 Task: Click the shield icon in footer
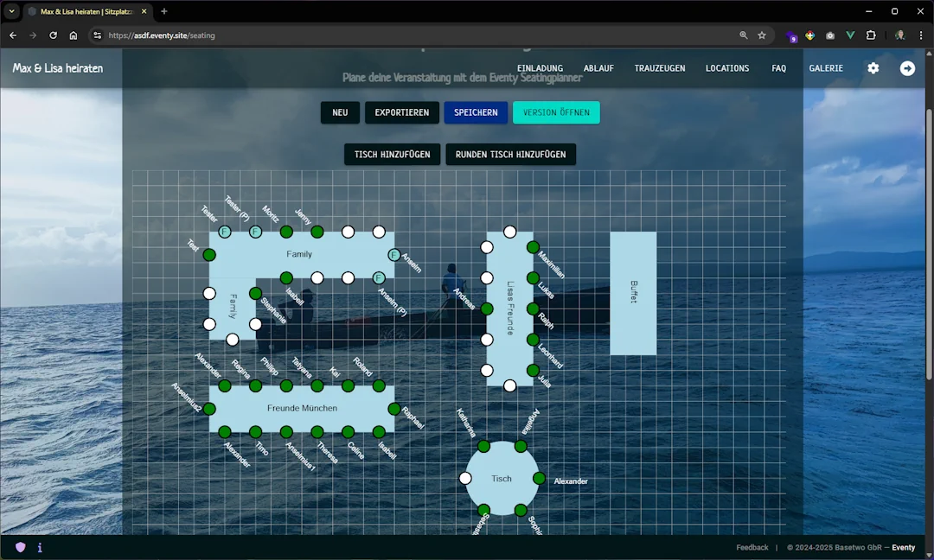tap(21, 547)
